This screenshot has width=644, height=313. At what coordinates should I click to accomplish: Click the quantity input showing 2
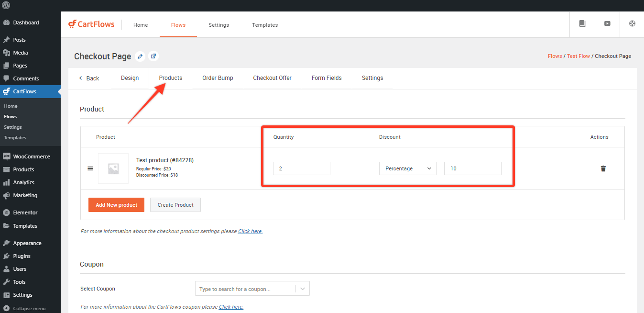click(301, 168)
